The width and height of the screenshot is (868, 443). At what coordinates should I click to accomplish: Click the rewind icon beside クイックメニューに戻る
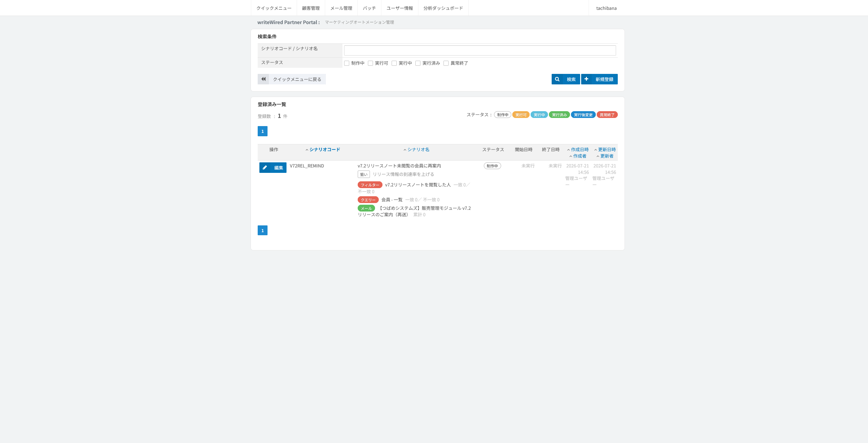pyautogui.click(x=263, y=79)
